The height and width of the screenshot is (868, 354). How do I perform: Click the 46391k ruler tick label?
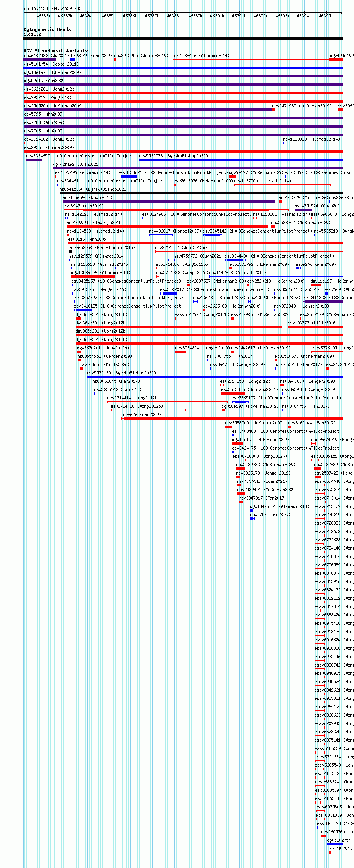point(239,16)
